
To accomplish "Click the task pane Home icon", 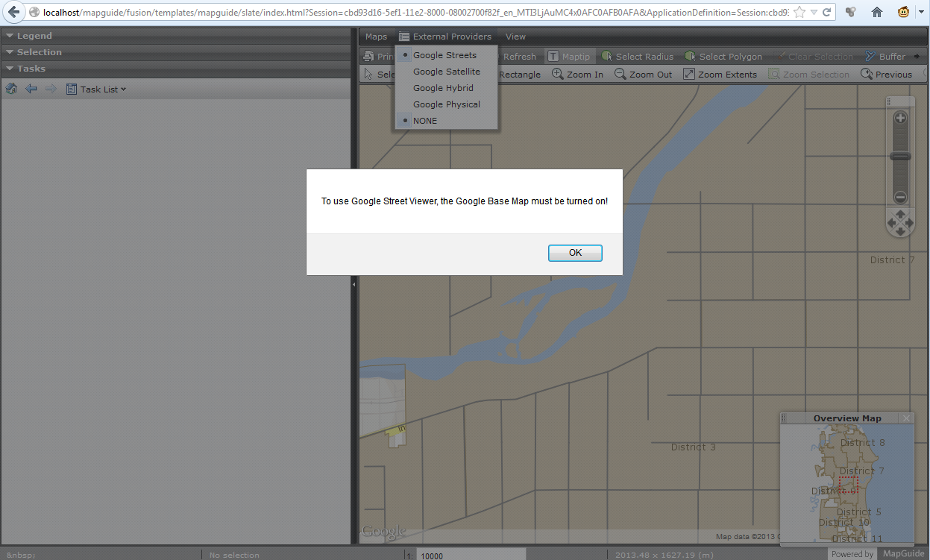I will pos(11,89).
